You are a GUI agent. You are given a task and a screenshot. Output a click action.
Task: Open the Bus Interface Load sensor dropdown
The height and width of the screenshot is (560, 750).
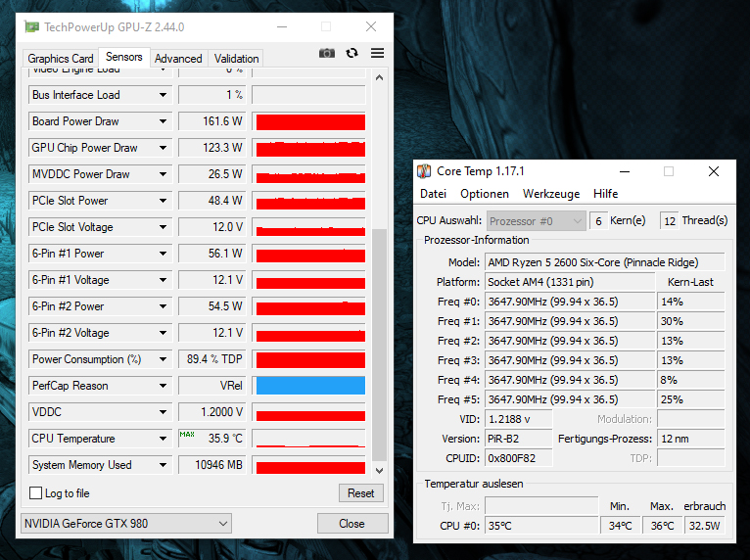164,95
